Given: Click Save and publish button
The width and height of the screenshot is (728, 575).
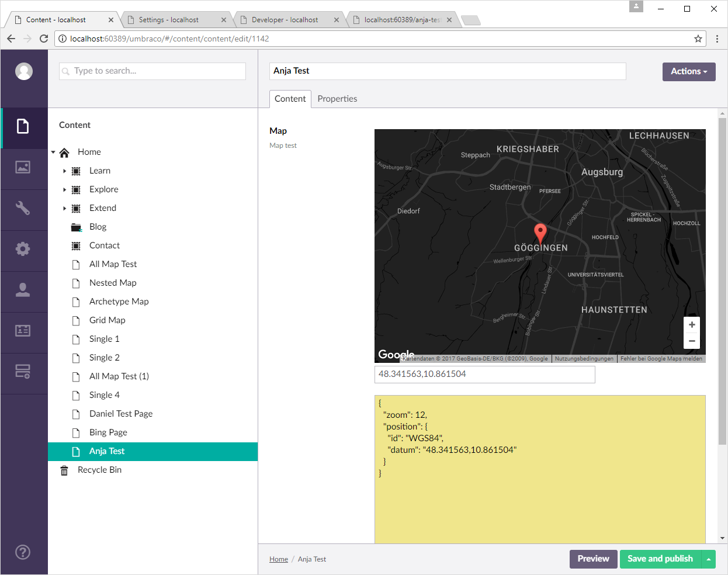Looking at the screenshot, I should click(660, 559).
